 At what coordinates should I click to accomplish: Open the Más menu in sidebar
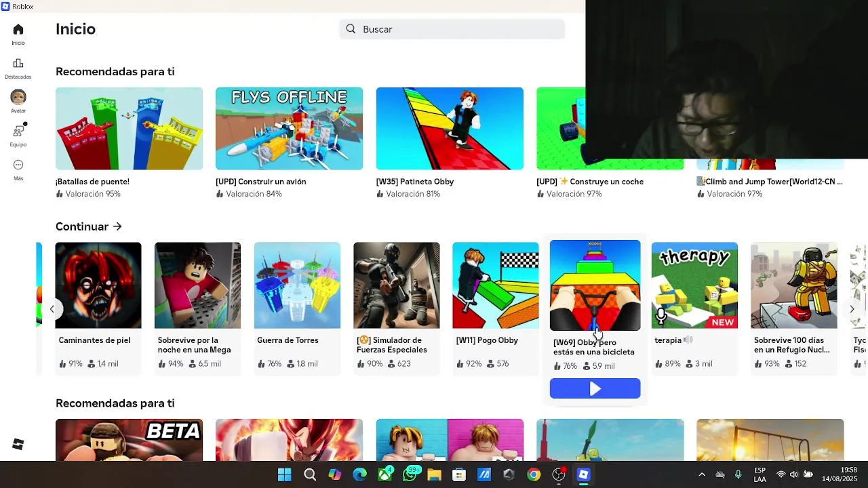point(18,169)
